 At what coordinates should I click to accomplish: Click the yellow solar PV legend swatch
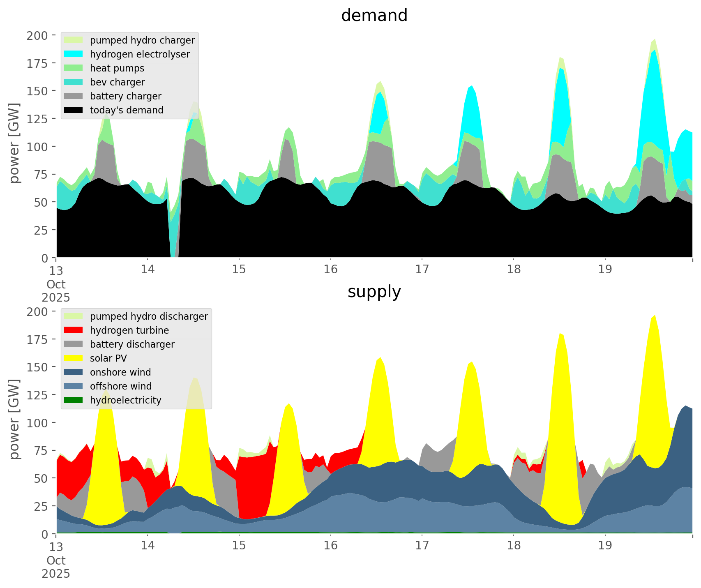[x=74, y=358]
